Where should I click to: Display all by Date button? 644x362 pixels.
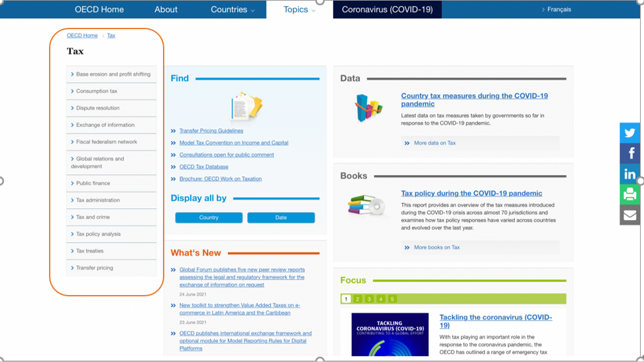(x=281, y=217)
